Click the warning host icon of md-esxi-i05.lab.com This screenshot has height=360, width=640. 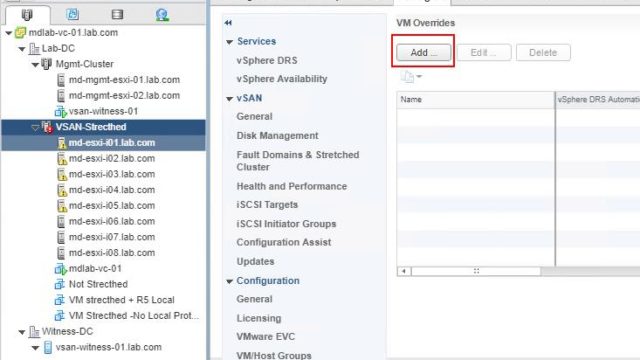pos(62,206)
